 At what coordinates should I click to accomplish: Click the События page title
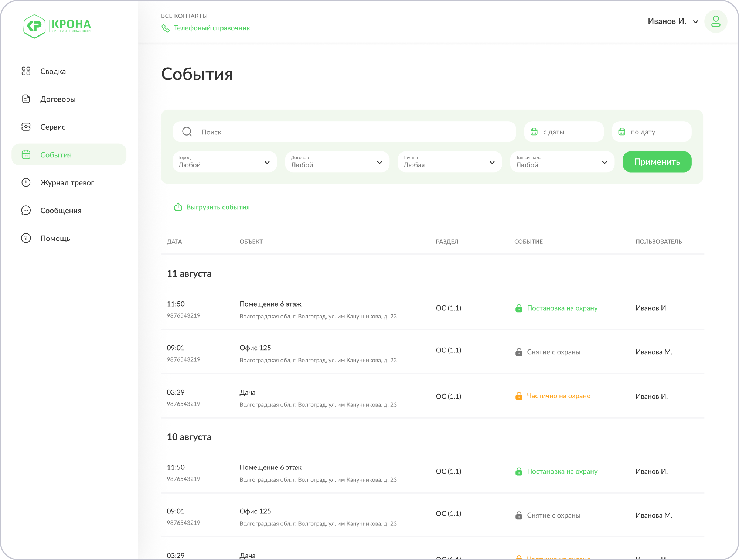[x=197, y=74]
